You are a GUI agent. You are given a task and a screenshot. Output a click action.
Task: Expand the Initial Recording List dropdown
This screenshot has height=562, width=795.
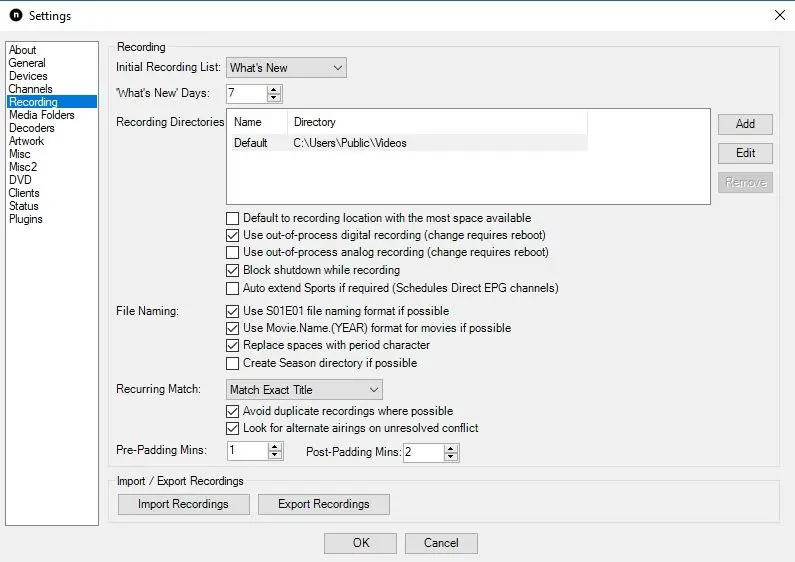click(286, 68)
